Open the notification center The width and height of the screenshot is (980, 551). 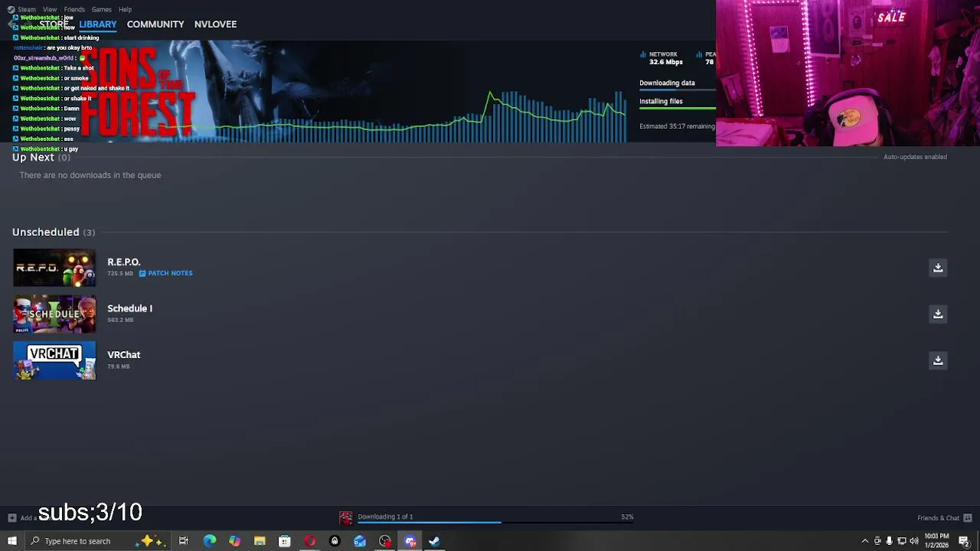[x=965, y=541]
